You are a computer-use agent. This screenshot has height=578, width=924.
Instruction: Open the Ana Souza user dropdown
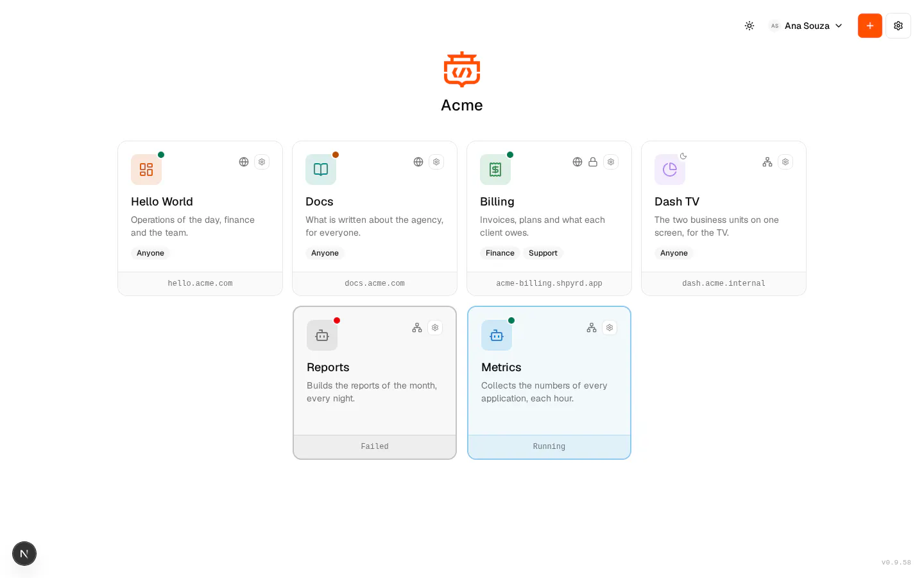(806, 26)
